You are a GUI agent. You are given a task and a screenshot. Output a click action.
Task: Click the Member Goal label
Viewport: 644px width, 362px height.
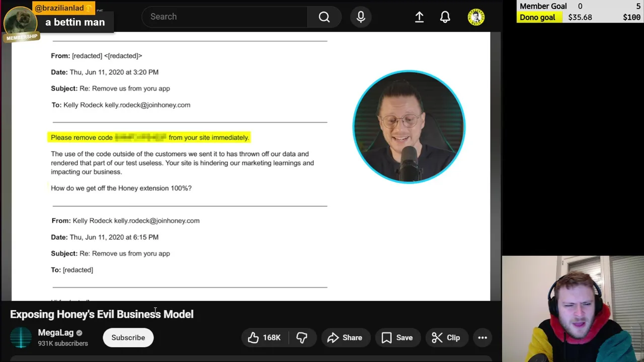point(543,6)
